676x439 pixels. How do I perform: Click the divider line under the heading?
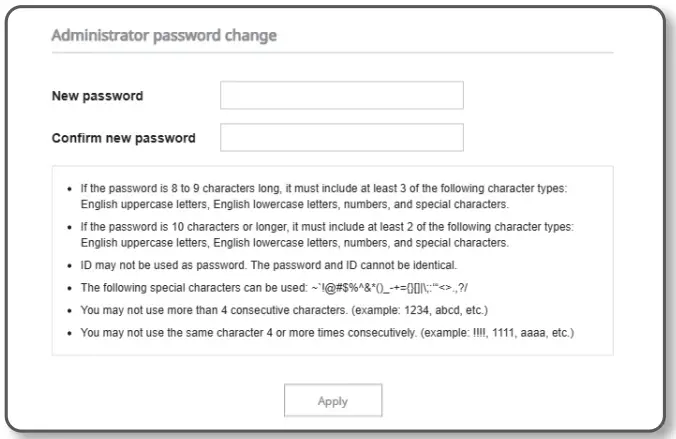331,52
